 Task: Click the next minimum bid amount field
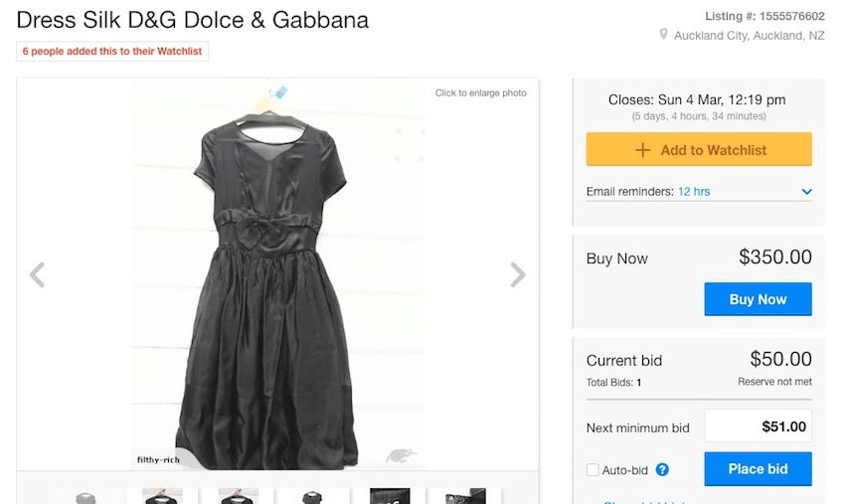point(758,426)
